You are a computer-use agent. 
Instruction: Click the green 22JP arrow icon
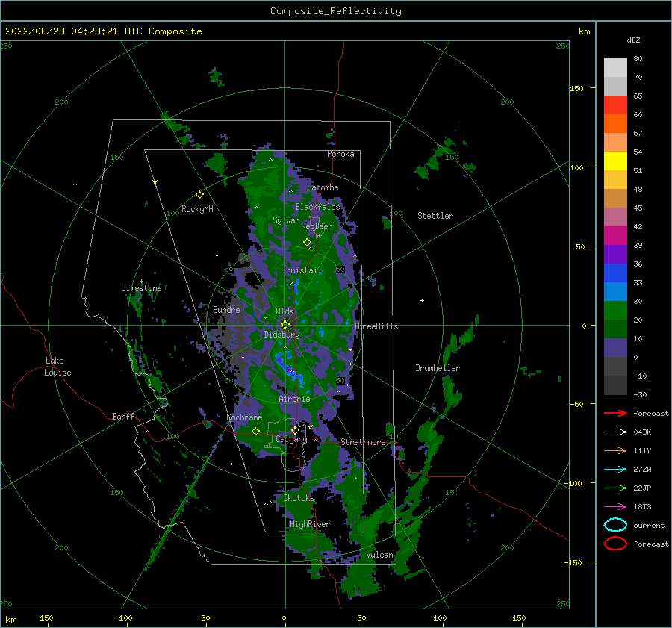pyautogui.click(x=615, y=488)
